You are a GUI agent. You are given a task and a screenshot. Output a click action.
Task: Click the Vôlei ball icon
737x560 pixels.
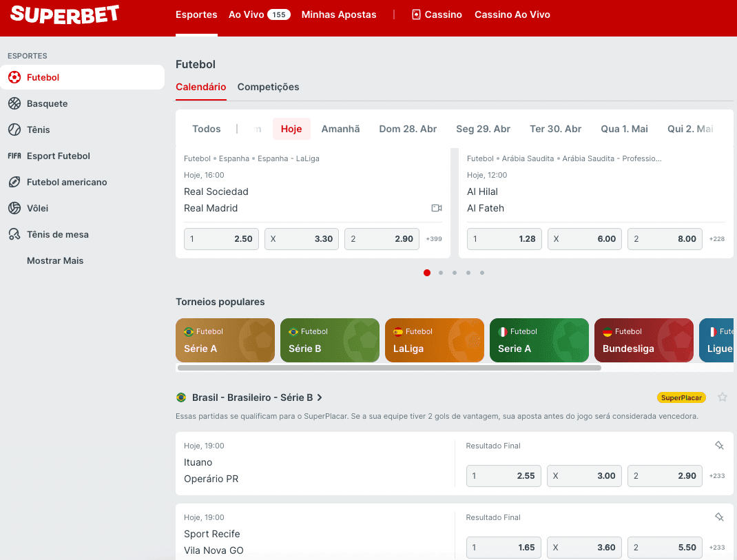click(14, 208)
